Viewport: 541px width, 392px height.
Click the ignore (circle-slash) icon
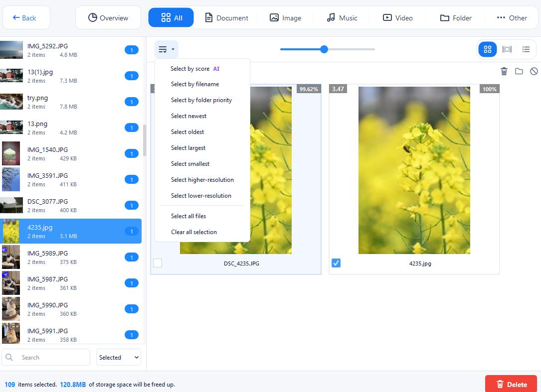[x=534, y=71]
